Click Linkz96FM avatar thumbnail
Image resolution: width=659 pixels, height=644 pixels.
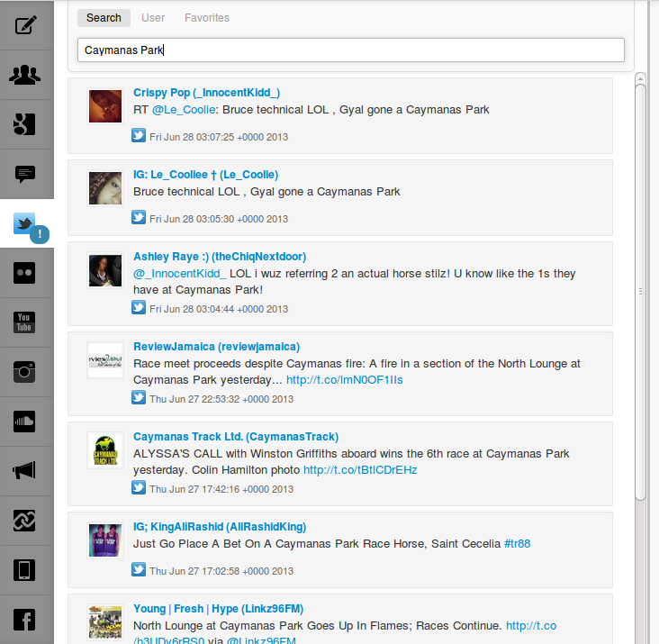[x=105, y=622]
